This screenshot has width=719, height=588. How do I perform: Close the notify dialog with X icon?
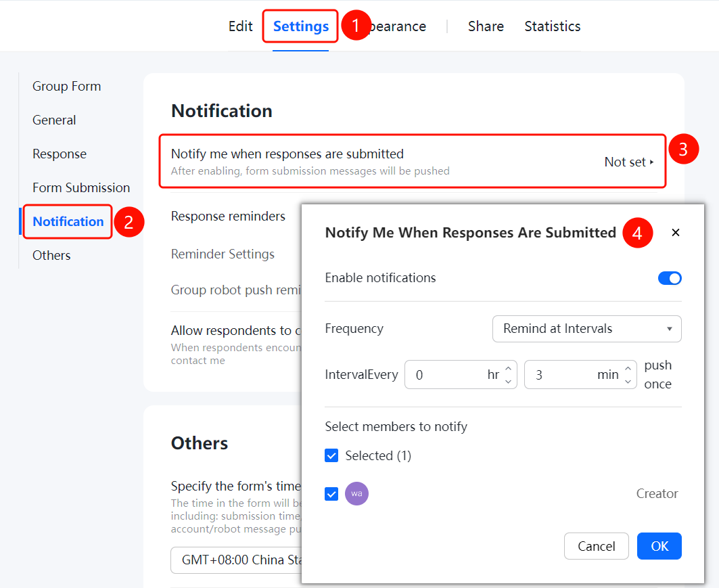[x=675, y=233]
